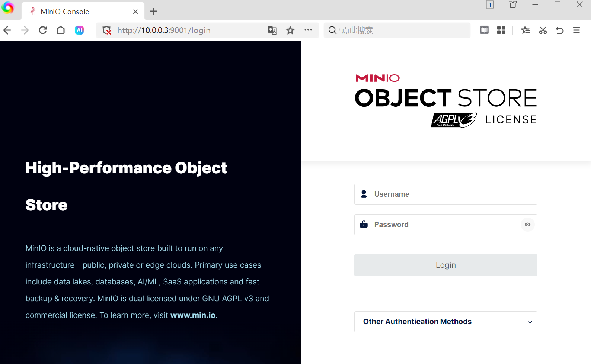Reload the MinIO login page
Screen dimensions: 591x364
pyautogui.click(x=43, y=30)
